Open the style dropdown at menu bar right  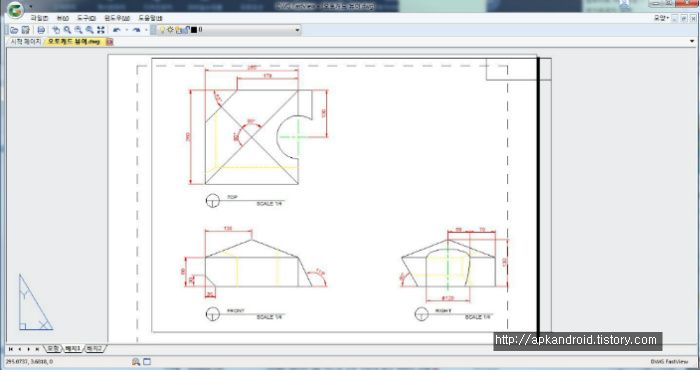pos(661,18)
